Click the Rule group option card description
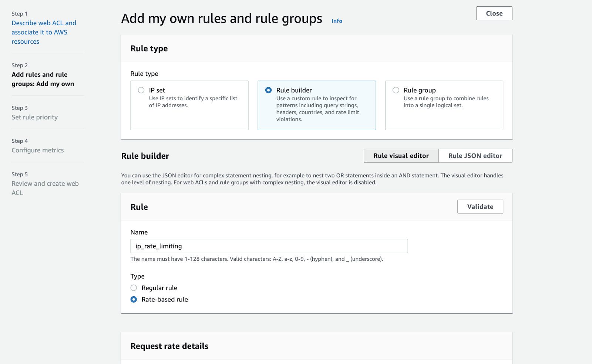This screenshot has width=592, height=364. pyautogui.click(x=446, y=102)
